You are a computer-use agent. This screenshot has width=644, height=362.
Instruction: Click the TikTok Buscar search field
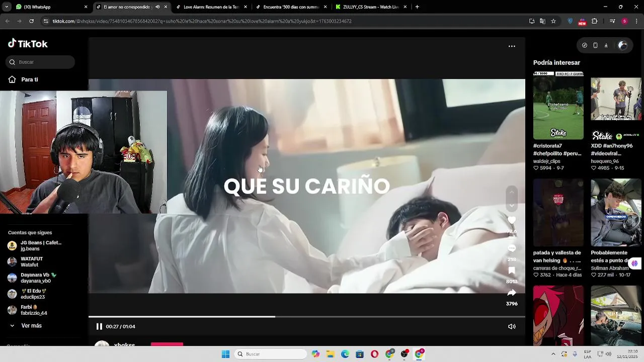coord(40,62)
